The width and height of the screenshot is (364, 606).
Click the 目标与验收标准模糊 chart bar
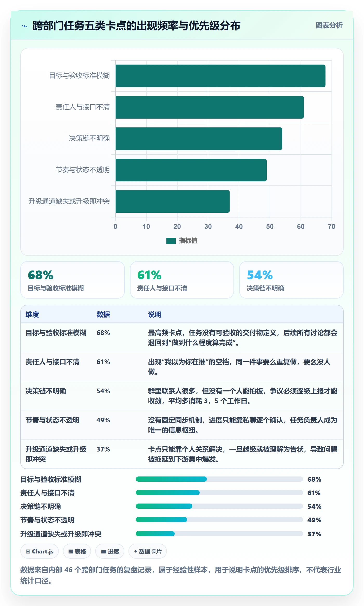tap(220, 76)
